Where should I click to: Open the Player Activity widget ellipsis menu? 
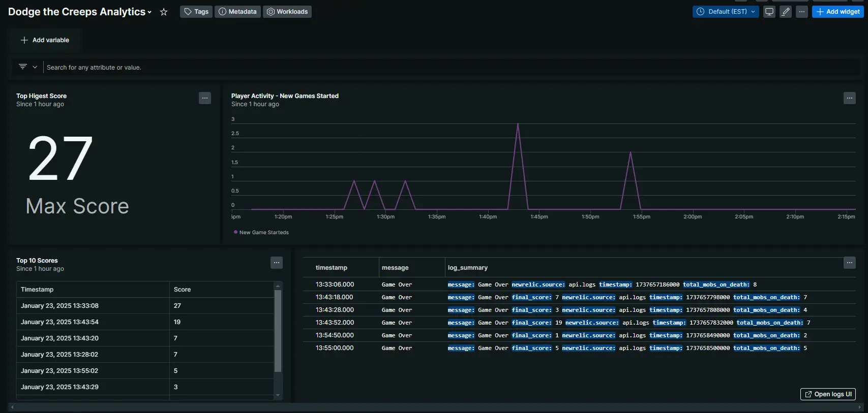pos(850,98)
